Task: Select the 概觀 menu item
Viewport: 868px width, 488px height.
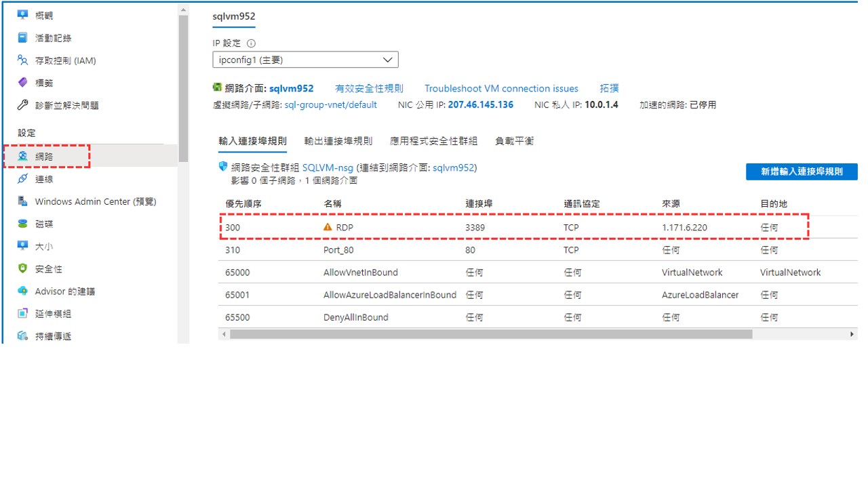Action: click(x=44, y=16)
